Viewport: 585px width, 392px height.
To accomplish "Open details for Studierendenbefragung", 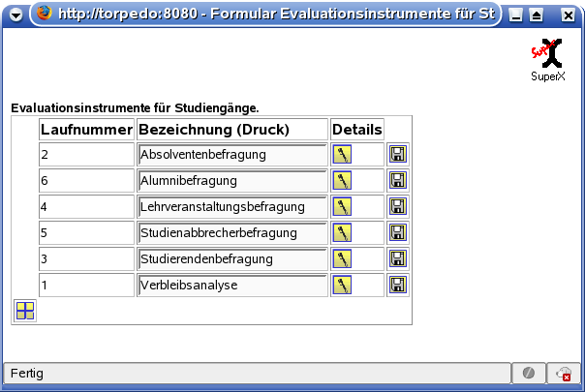I will tap(342, 258).
